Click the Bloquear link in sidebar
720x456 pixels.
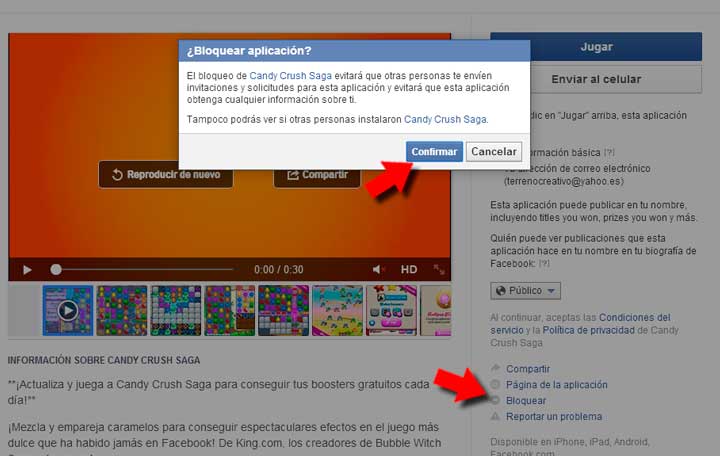526,400
